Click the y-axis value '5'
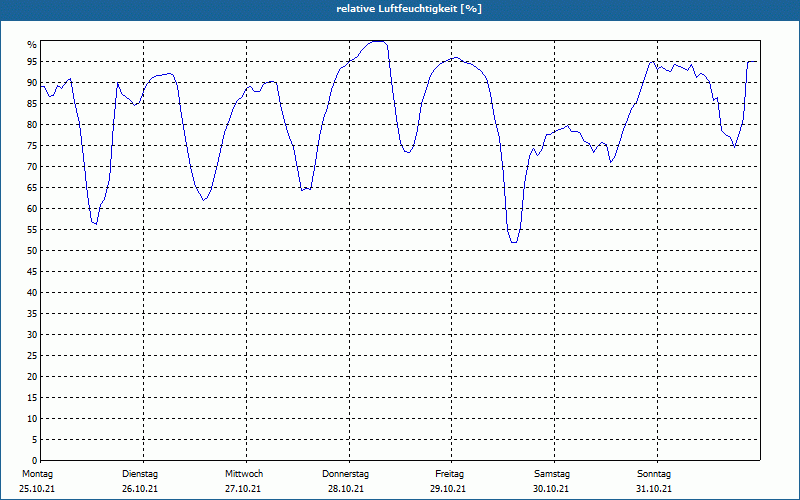The width and height of the screenshot is (800, 500). tap(35, 440)
